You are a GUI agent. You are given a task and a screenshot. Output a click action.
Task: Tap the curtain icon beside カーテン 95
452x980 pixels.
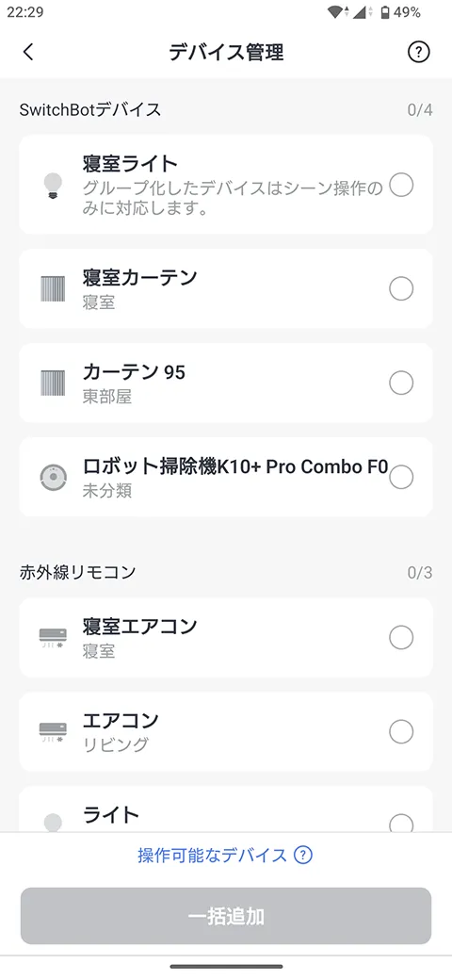tap(53, 383)
